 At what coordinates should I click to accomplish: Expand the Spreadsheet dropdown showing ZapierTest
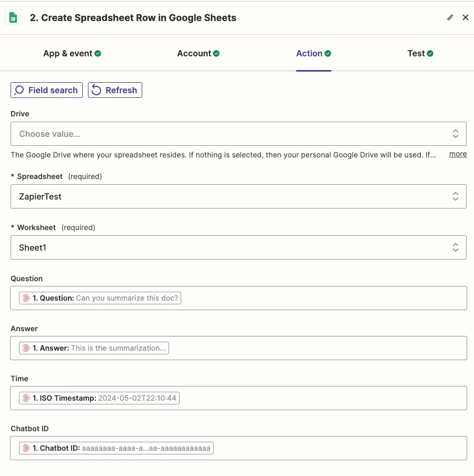pos(238,196)
